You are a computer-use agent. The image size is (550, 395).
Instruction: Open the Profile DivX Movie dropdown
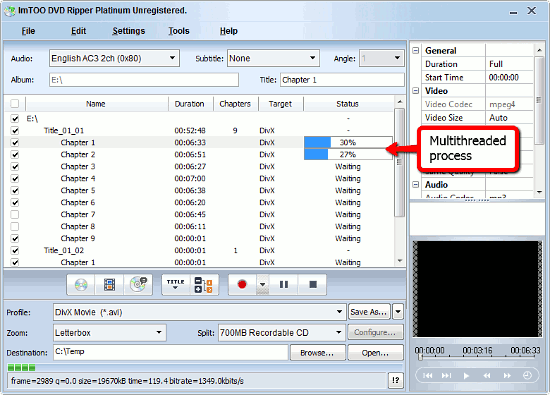199,312
